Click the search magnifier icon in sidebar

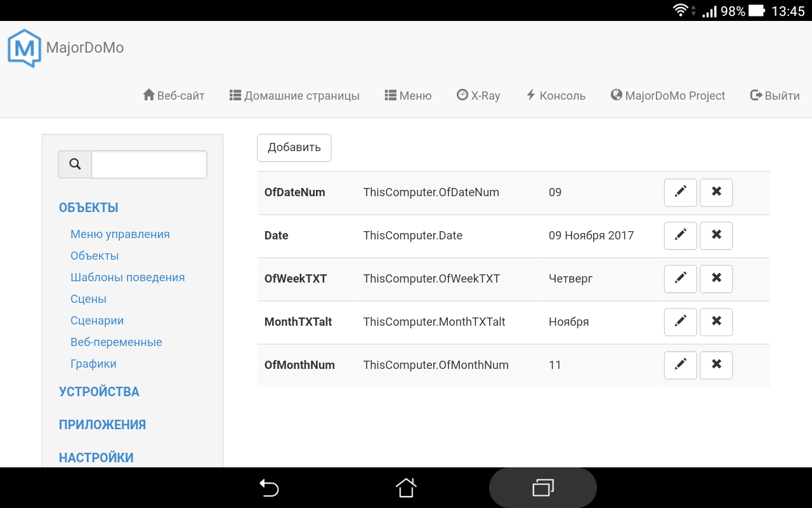coord(75,164)
